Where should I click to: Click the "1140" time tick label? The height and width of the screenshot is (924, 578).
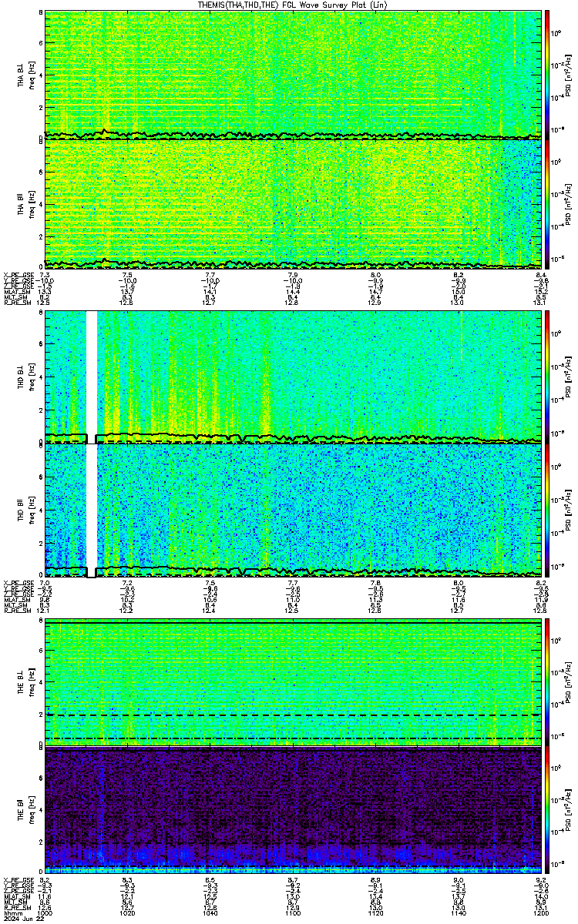[459, 913]
